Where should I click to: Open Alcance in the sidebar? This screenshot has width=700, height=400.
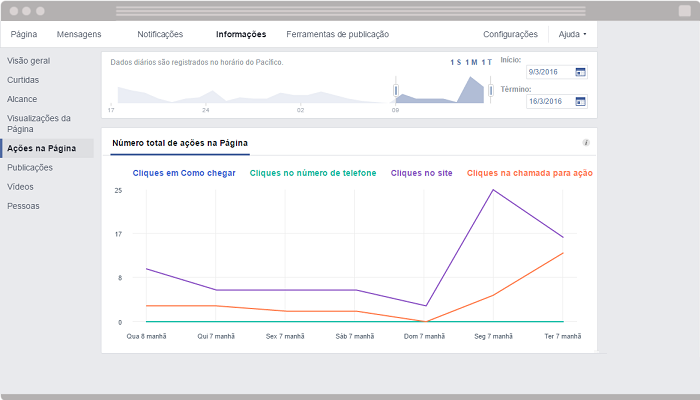pyautogui.click(x=22, y=99)
